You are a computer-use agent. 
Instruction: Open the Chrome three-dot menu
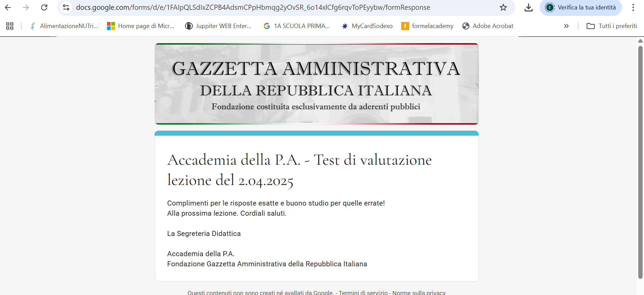pos(633,7)
